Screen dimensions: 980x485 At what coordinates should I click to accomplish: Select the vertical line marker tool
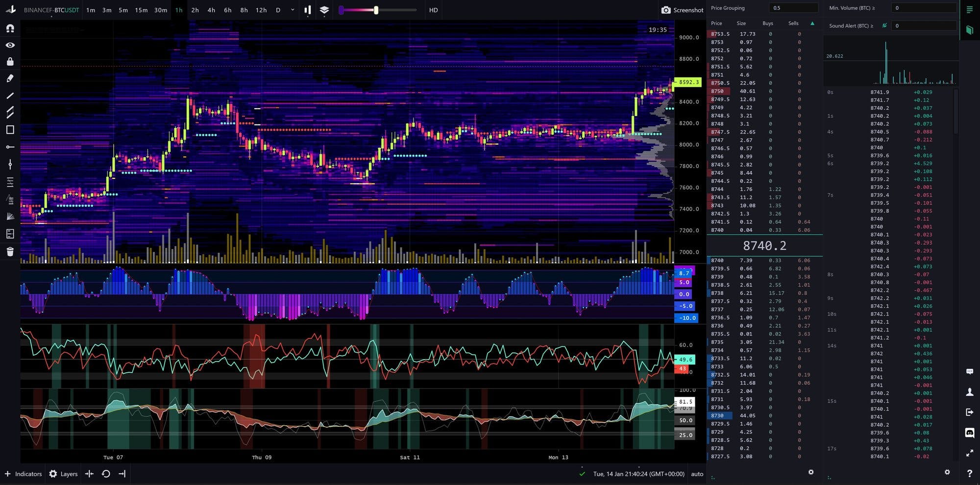coord(10,164)
